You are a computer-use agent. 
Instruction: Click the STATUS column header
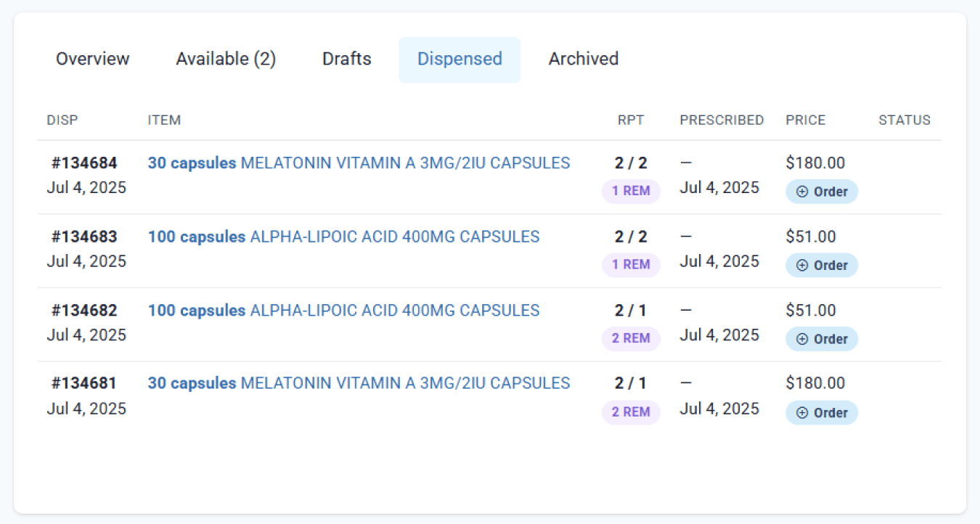pyautogui.click(x=905, y=120)
